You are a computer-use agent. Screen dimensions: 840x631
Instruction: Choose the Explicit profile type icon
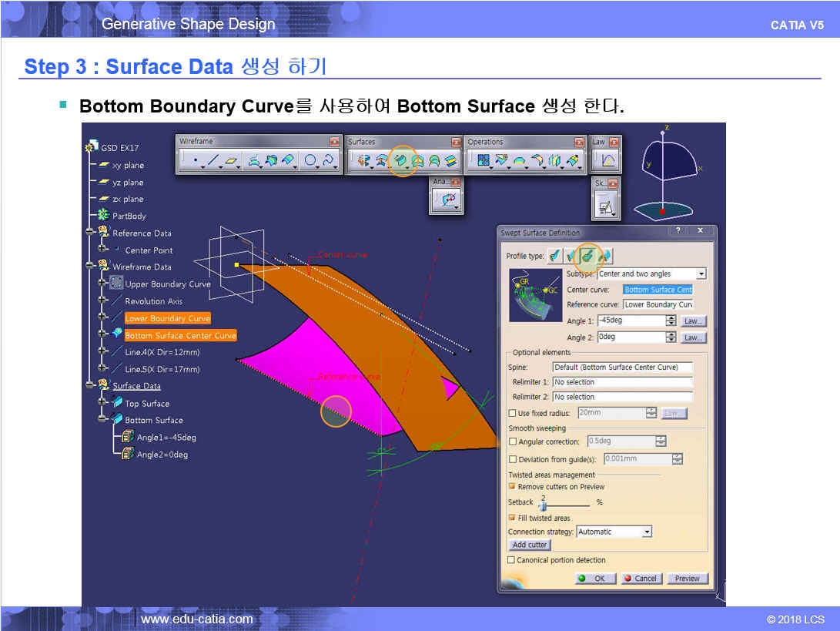pyautogui.click(x=554, y=256)
